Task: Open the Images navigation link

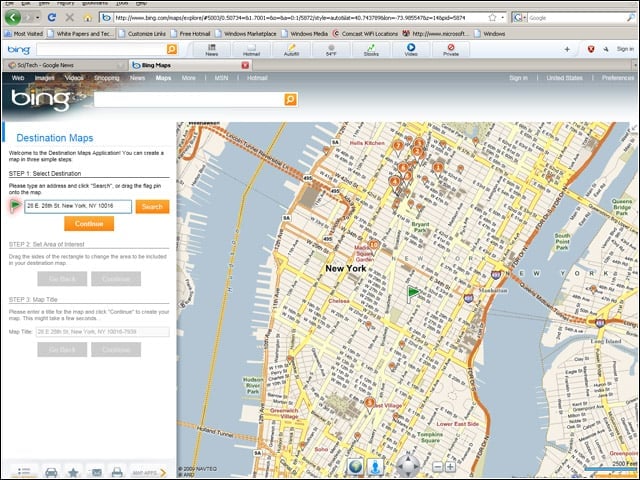Action: 44,78
